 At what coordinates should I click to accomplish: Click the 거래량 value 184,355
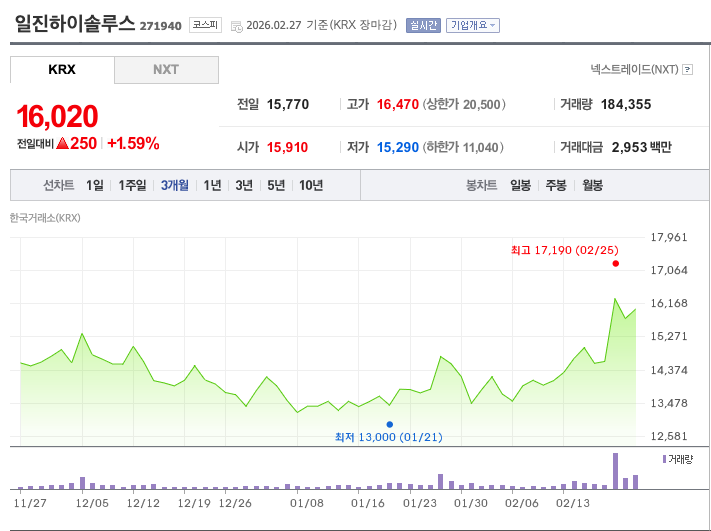pyautogui.click(x=626, y=105)
